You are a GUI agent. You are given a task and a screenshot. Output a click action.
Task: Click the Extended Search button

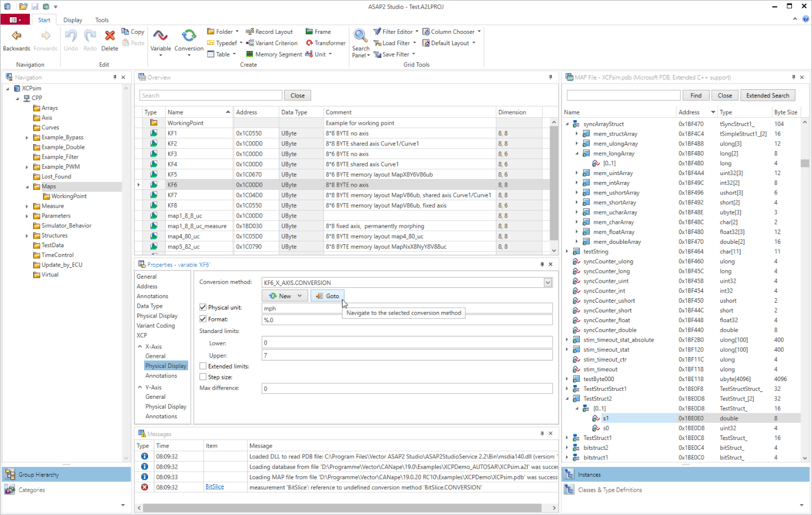click(767, 96)
